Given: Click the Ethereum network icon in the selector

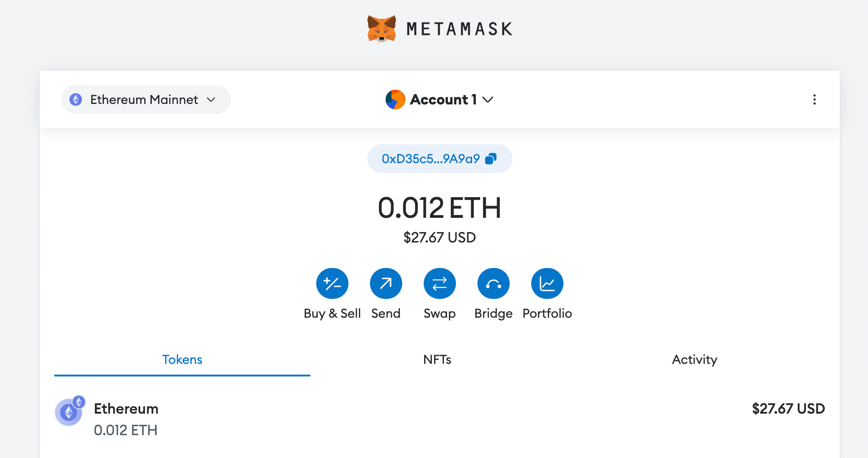Looking at the screenshot, I should pyautogui.click(x=76, y=99).
